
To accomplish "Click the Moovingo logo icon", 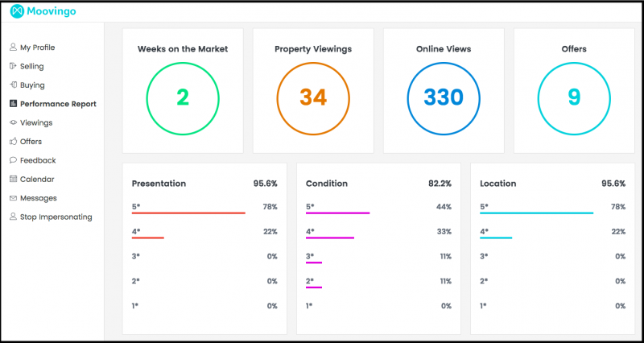I will pyautogui.click(x=17, y=11).
